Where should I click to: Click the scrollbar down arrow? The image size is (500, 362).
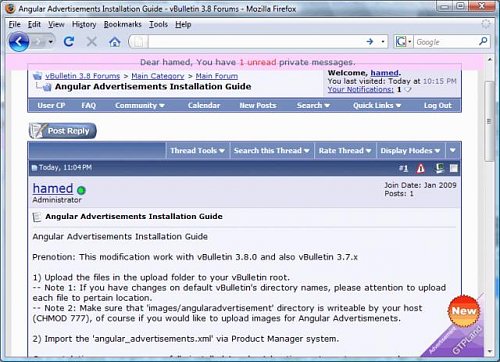489,351
